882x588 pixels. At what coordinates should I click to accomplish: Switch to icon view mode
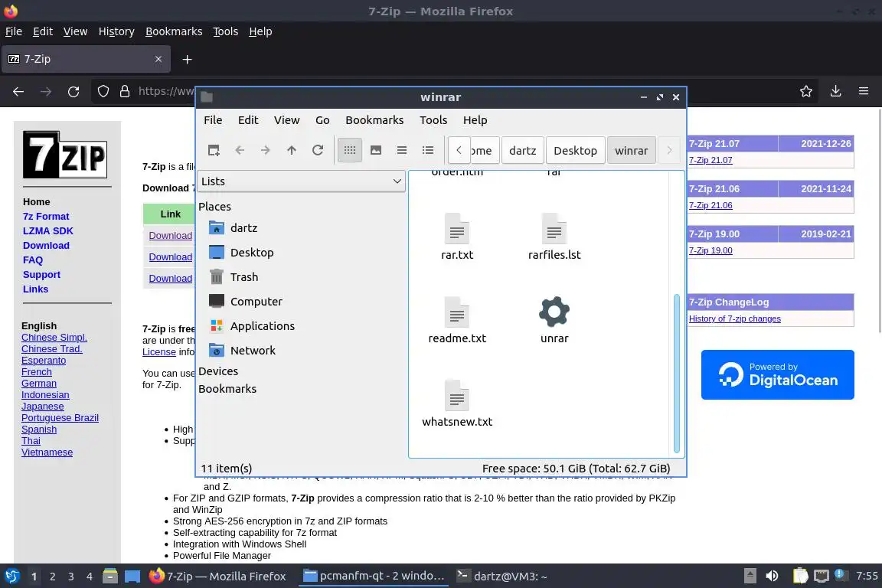[x=350, y=150]
